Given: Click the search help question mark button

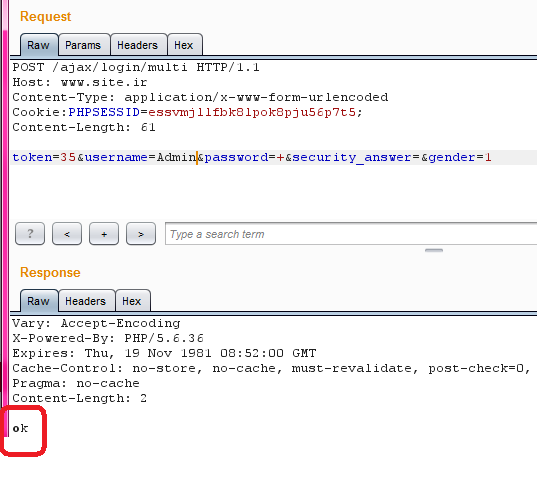Looking at the screenshot, I should coord(30,234).
